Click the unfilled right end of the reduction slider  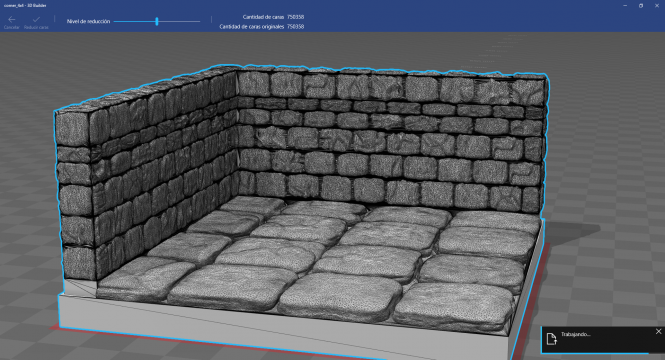click(x=179, y=21)
